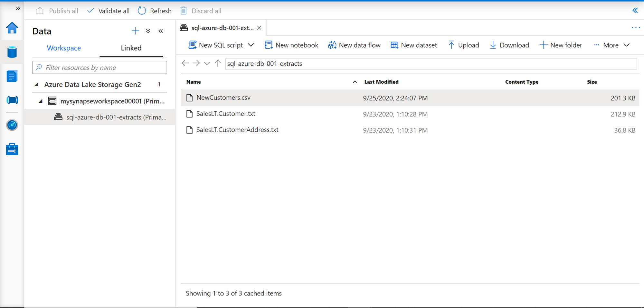Select sql-azure-db-001-extracts container in tree

tap(116, 117)
